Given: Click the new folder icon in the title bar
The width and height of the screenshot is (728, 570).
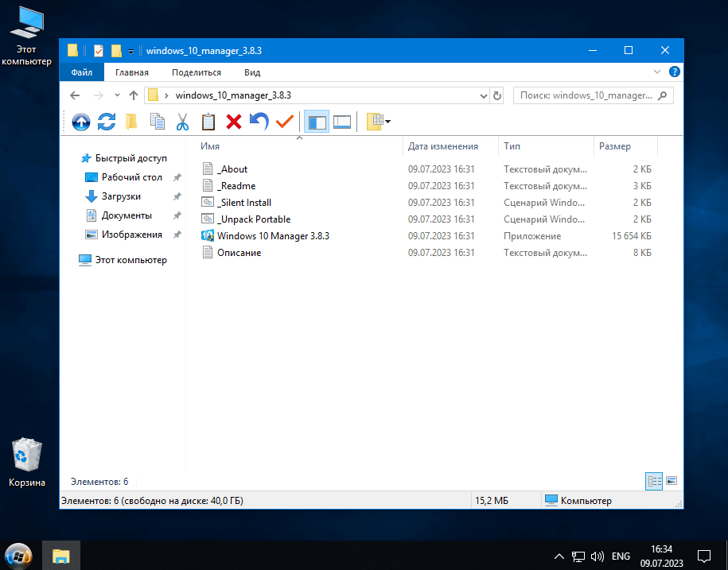Looking at the screenshot, I should (116, 51).
